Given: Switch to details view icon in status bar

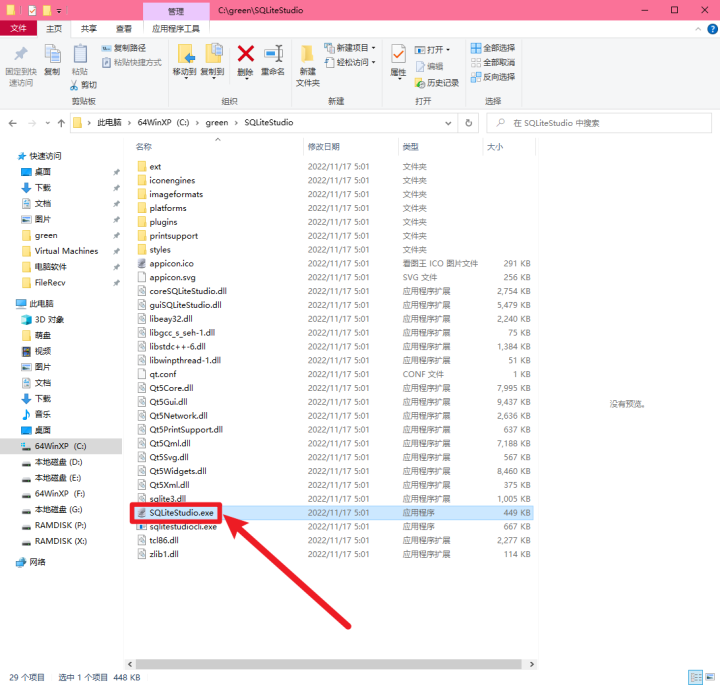Looking at the screenshot, I should click(695, 677).
